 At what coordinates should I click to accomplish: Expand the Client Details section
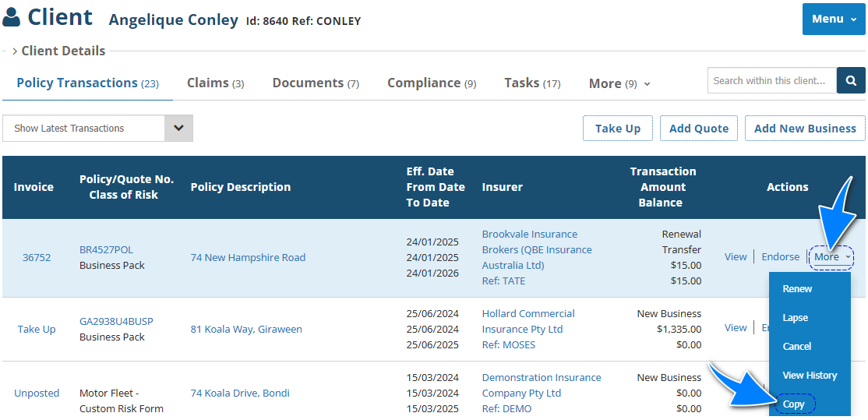coord(59,51)
